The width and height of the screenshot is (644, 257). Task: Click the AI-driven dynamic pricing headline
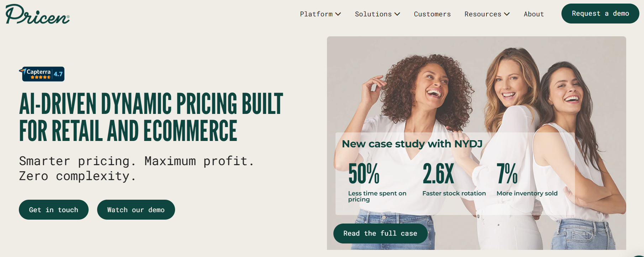[x=151, y=117]
